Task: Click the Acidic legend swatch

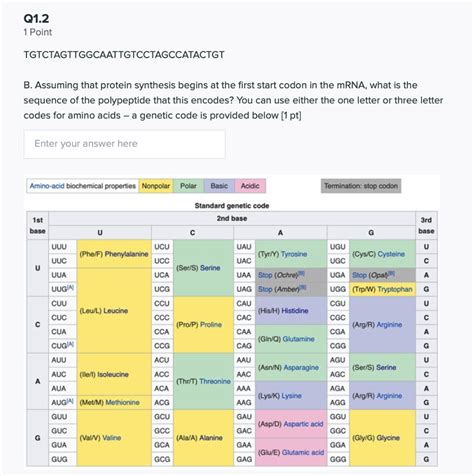Action: pyautogui.click(x=250, y=186)
